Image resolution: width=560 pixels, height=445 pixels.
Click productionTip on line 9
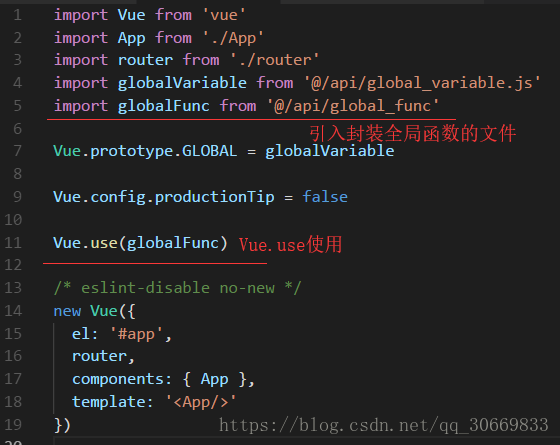[x=215, y=197]
